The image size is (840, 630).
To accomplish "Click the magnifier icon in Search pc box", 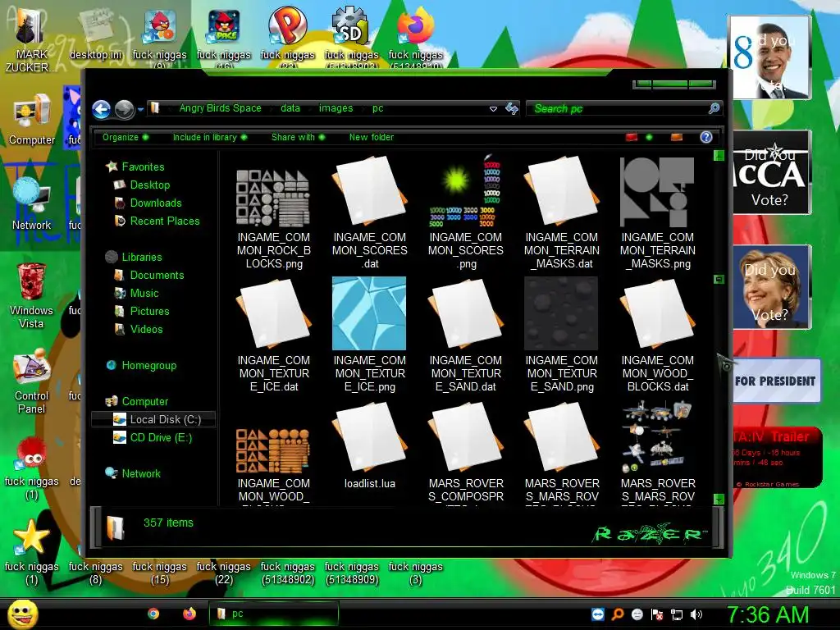I will click(714, 109).
